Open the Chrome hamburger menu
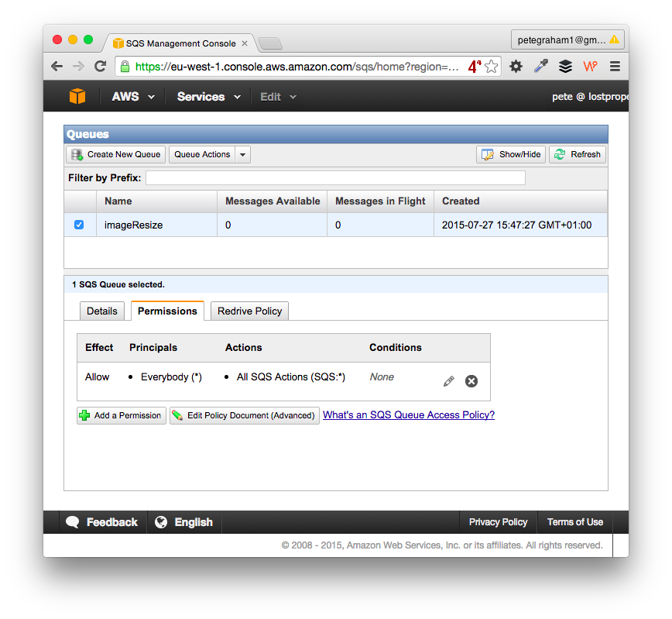This screenshot has width=672, height=619. click(615, 67)
